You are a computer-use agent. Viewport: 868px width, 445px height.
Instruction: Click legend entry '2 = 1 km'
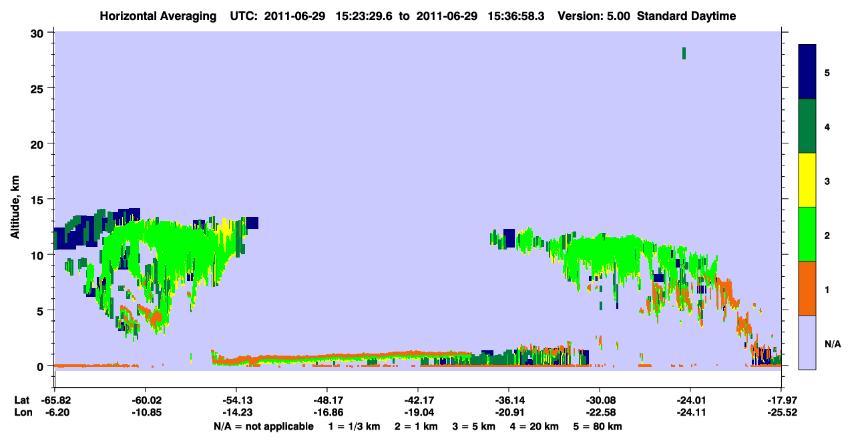(x=417, y=426)
